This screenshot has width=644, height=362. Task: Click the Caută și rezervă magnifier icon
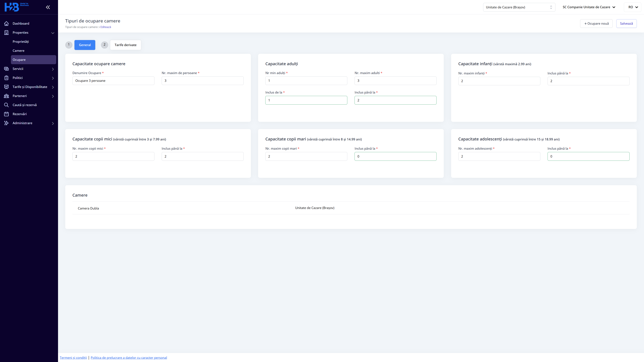click(7, 105)
